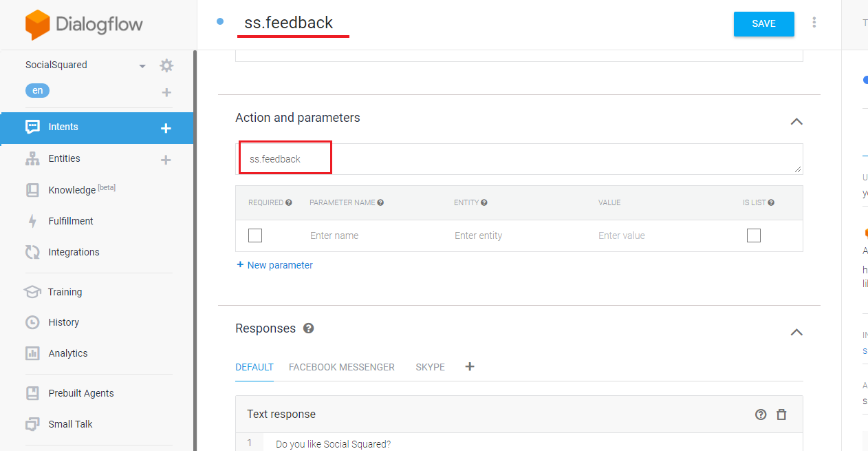The height and width of the screenshot is (451, 868).
Task: Add a language with the plus icon
Action: (x=166, y=92)
